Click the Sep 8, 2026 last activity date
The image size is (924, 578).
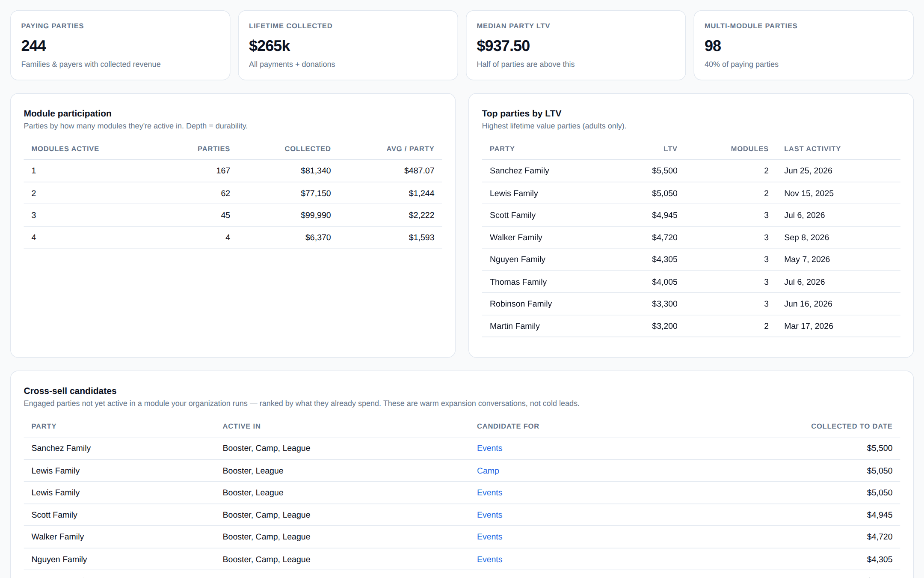[x=806, y=237]
